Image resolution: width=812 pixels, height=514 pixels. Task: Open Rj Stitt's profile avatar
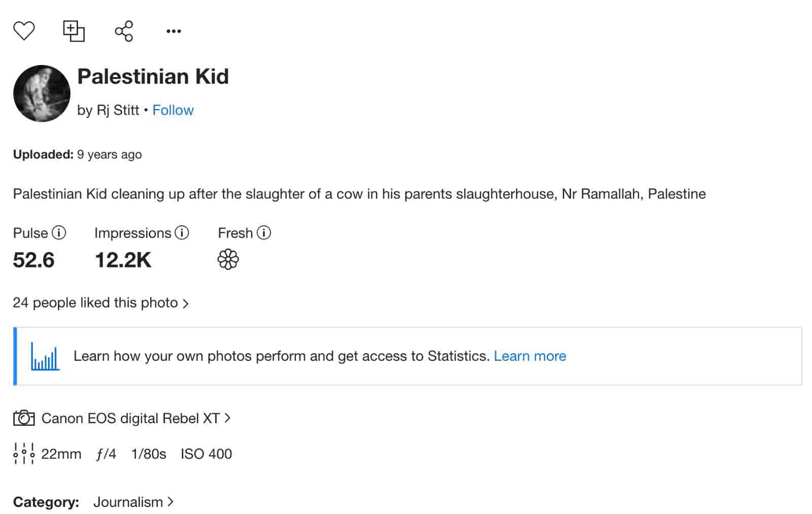[x=42, y=93]
